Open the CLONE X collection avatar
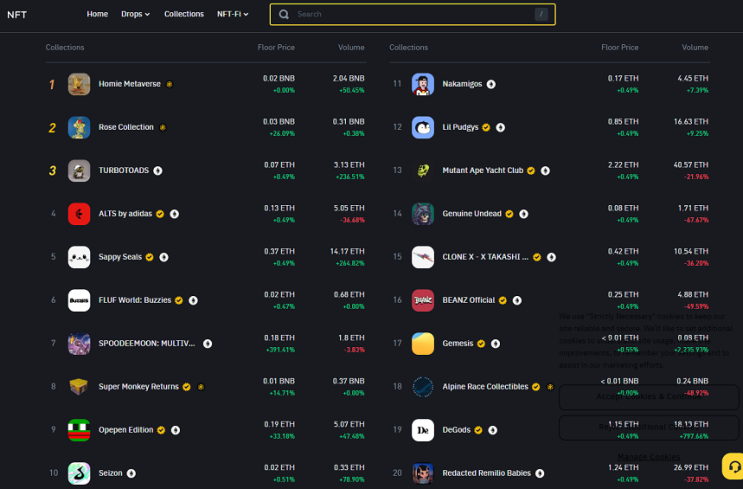 (x=423, y=257)
